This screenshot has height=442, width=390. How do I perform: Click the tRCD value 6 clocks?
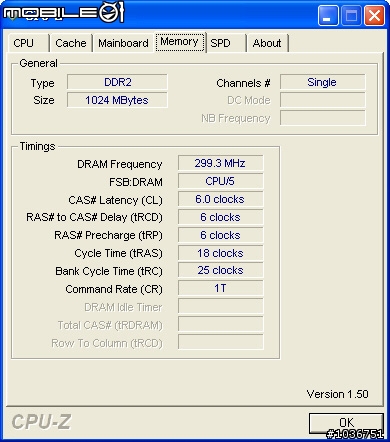click(220, 217)
